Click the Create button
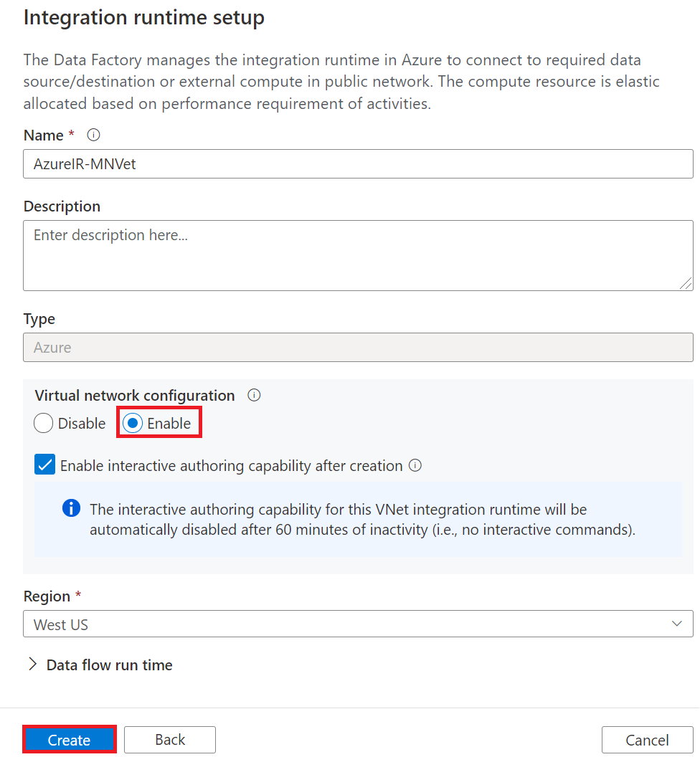The height and width of the screenshot is (757, 700). tap(69, 740)
